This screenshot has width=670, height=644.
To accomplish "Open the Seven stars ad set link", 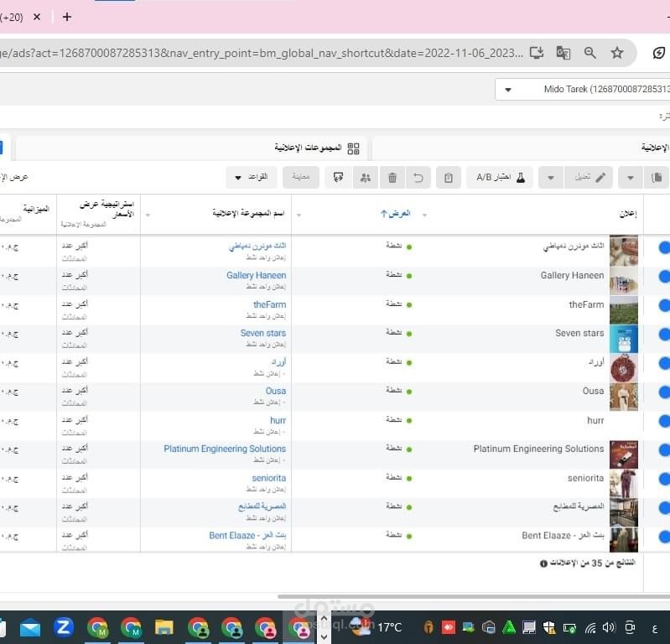I will click(263, 333).
